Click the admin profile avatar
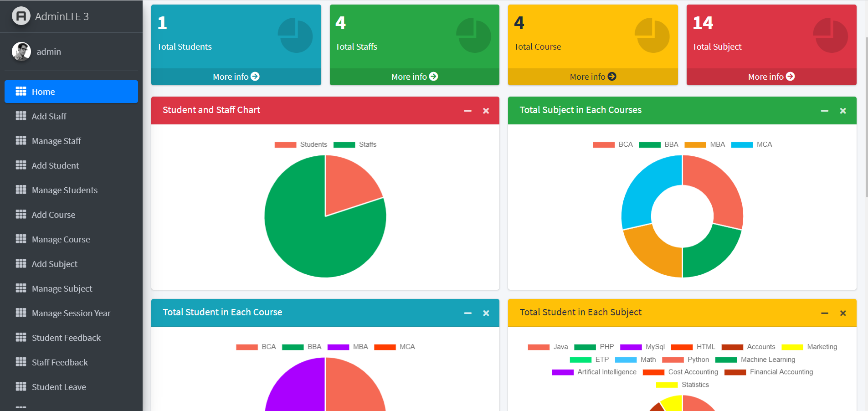The image size is (868, 411). click(21, 51)
